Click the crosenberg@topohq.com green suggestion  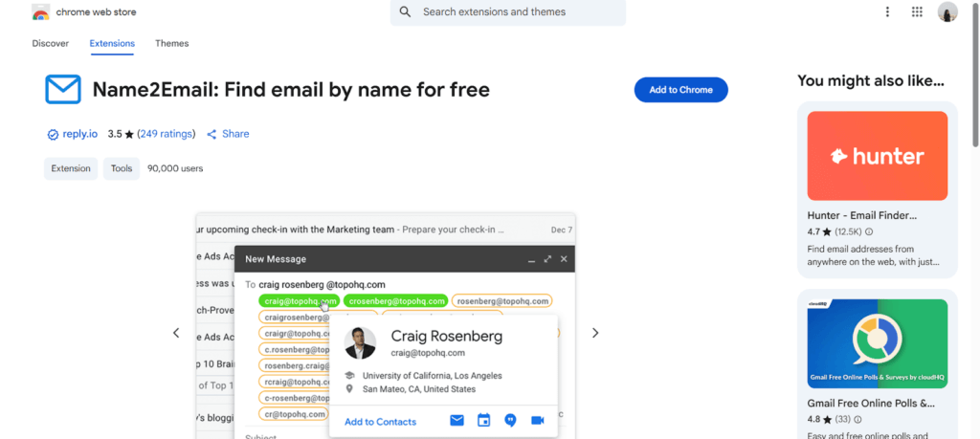395,301
